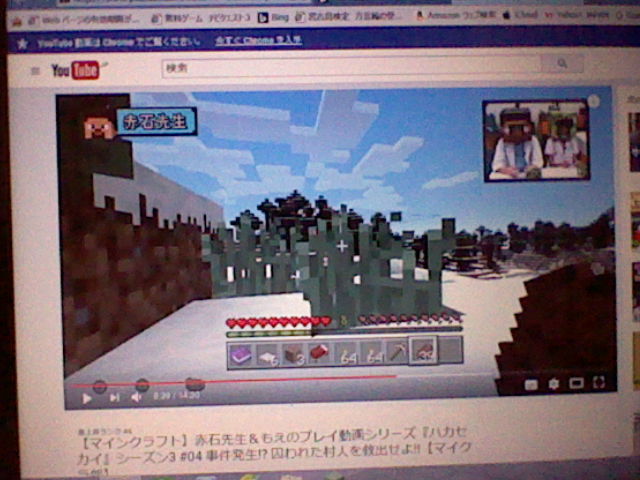Click the video time display in the player
The width and height of the screenshot is (640, 480).
click(x=176, y=396)
